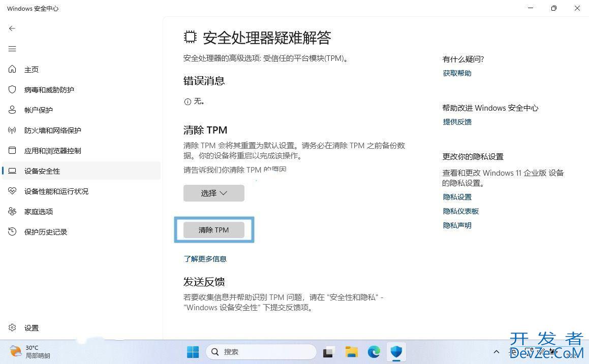
Task: Click the heart icon for 设备性能和运行状况
Action: tap(12, 191)
